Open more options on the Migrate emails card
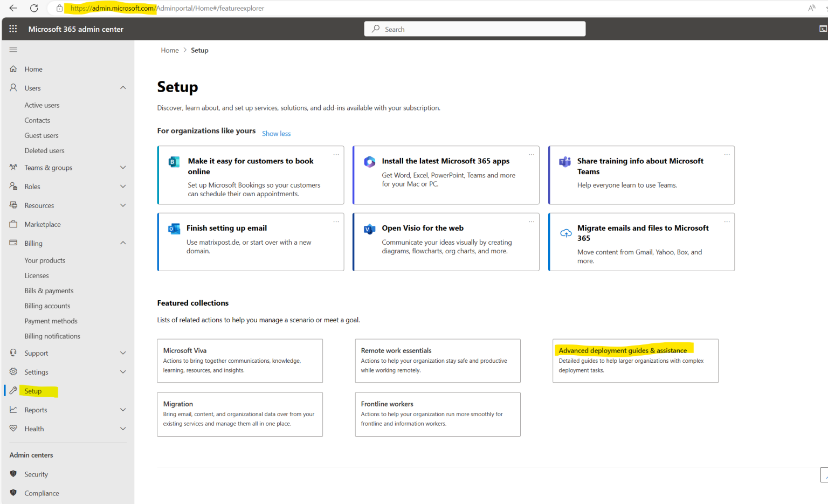Screen dimensions: 828x504 [x=727, y=222]
